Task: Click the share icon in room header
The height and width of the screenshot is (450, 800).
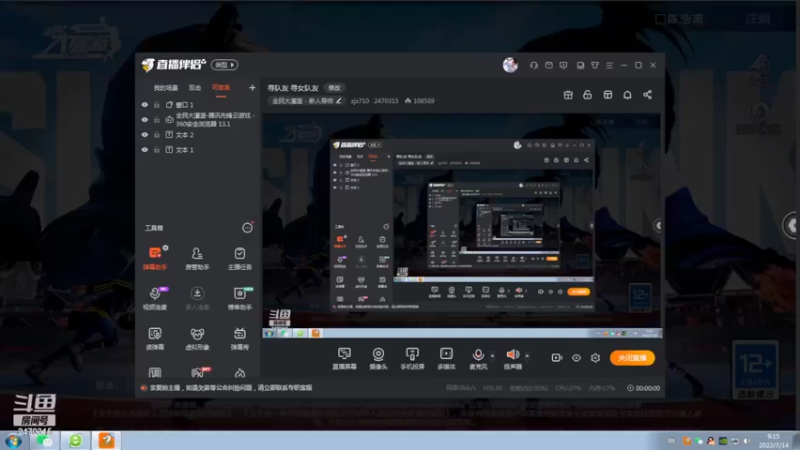Action: coord(647,95)
